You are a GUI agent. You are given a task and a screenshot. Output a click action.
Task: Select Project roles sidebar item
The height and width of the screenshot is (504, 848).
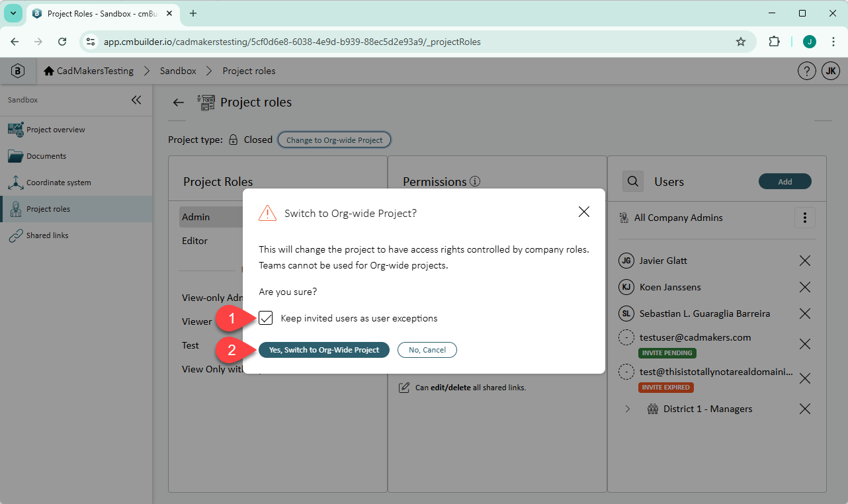tap(76, 209)
